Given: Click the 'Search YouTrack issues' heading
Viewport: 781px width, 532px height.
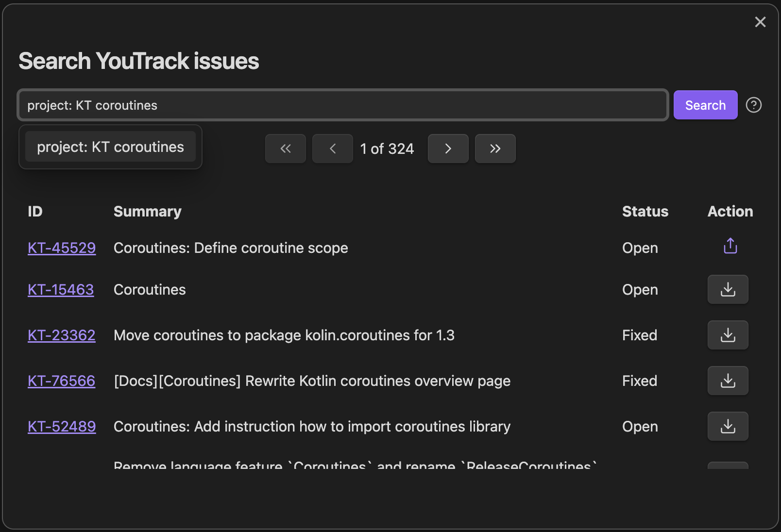Looking at the screenshot, I should coord(139,61).
